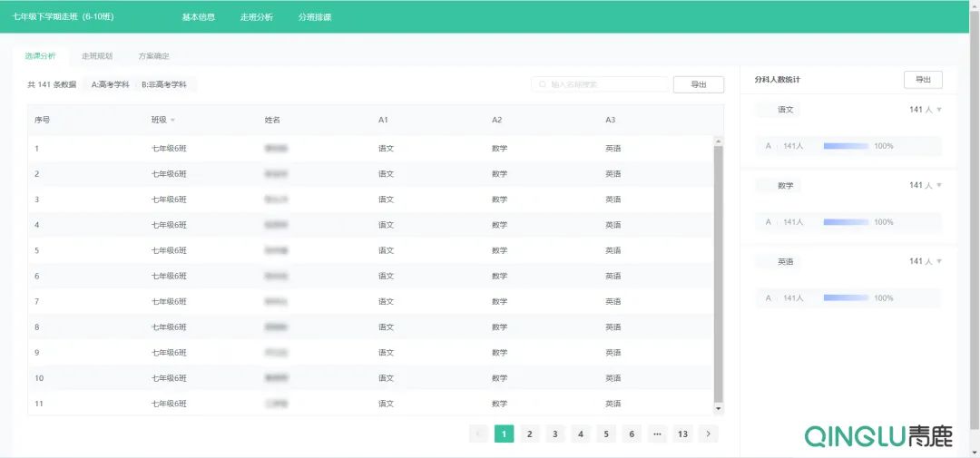Viewport: 980px width, 458px height.
Task: Jump to page 13 in pagination
Action: (x=682, y=434)
